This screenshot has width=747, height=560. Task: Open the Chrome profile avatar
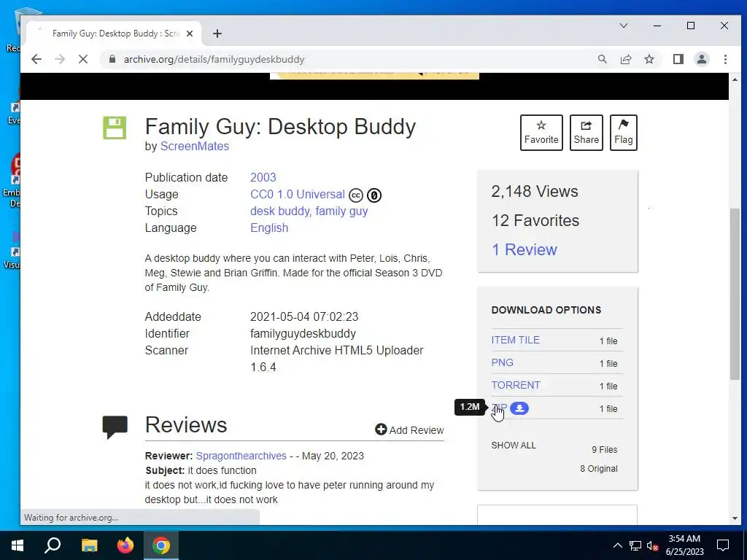point(702,59)
